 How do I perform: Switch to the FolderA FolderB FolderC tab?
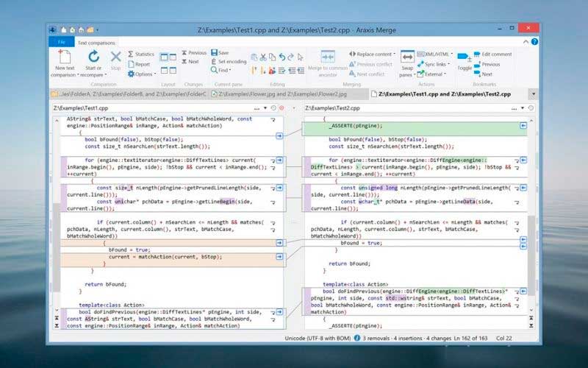coord(129,94)
